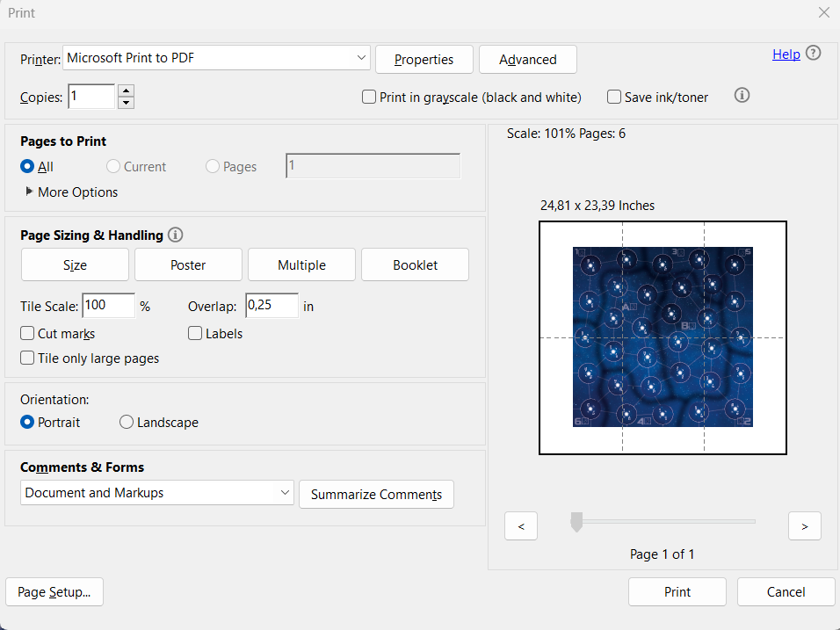Click the '24,81 x 23,39 Inches' label
This screenshot has height=630, width=840.
(x=597, y=206)
